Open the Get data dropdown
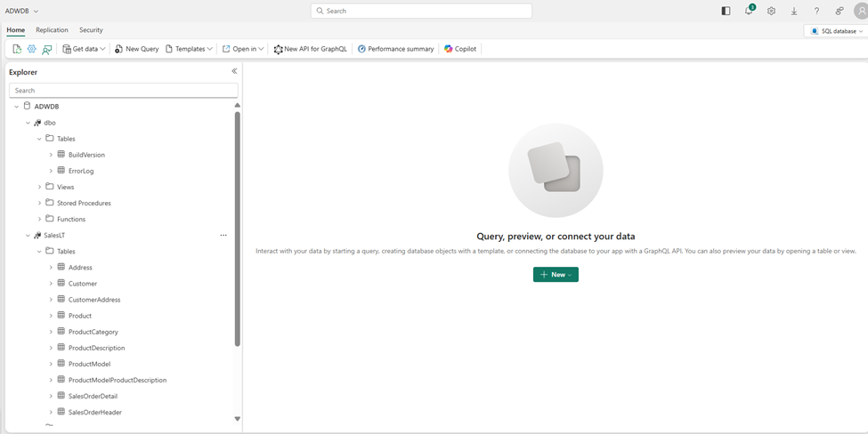This screenshot has width=868, height=434. [85, 49]
